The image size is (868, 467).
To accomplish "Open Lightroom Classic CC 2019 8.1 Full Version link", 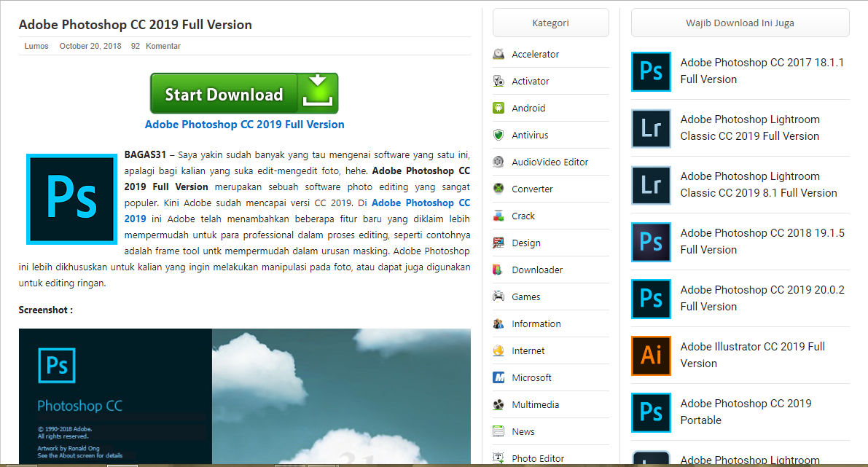I will (759, 185).
